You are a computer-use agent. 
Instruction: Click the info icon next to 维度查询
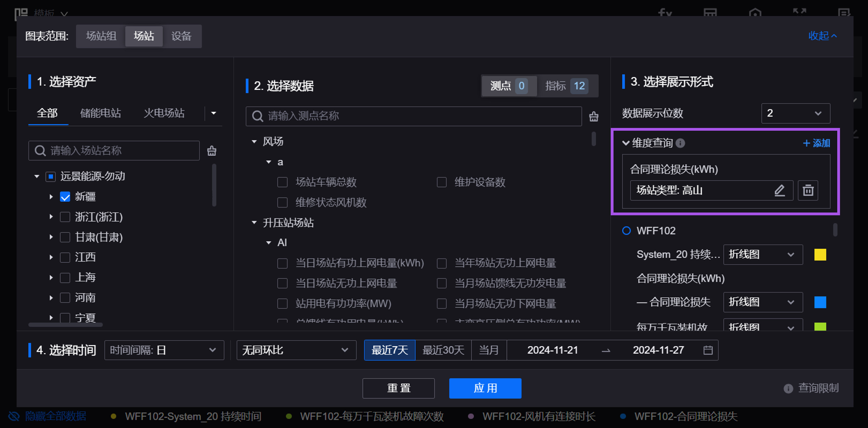[680, 143]
